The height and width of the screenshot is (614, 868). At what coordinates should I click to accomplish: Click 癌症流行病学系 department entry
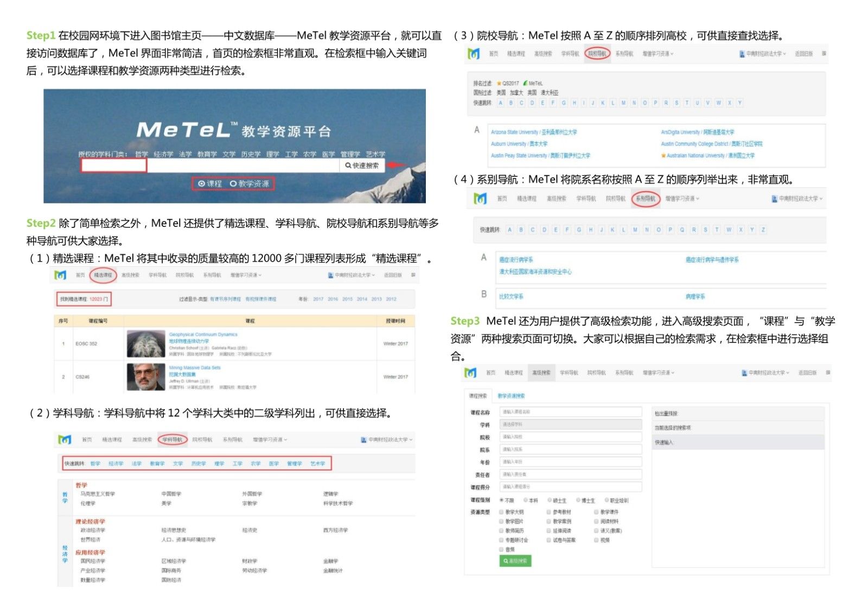click(x=516, y=260)
